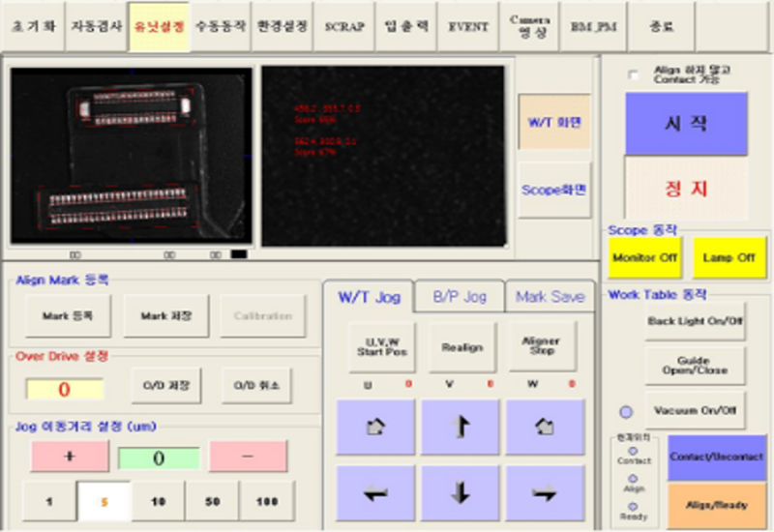Viewport: 774px width, 532px height.
Task: Toggle the Monitor Off button
Action: [x=644, y=258]
